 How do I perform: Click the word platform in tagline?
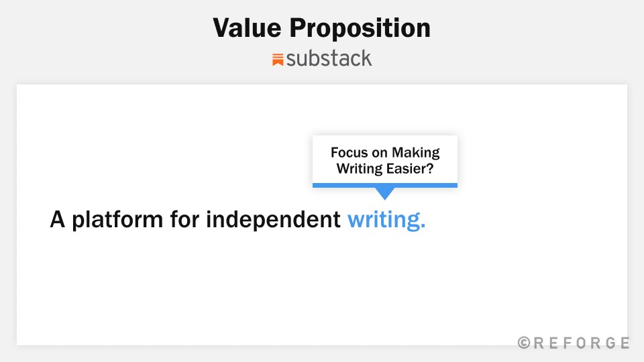[x=117, y=220]
